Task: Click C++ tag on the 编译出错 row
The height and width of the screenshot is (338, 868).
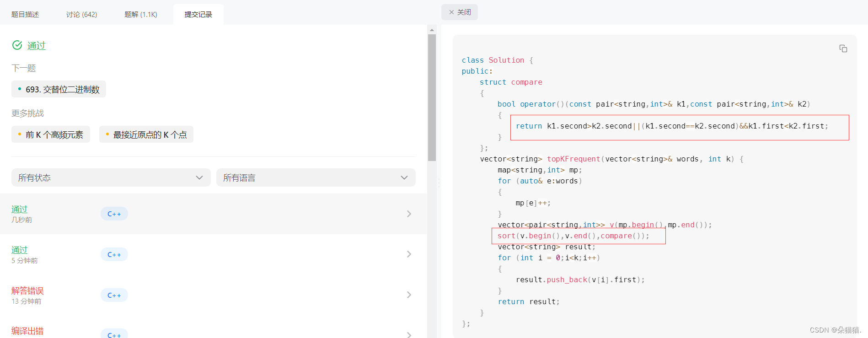Action: click(x=114, y=334)
